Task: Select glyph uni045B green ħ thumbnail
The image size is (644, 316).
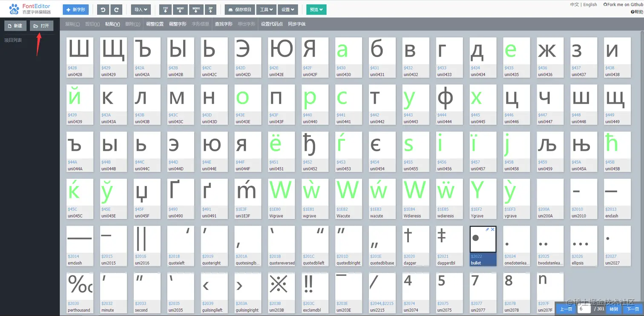Action: pos(617,152)
